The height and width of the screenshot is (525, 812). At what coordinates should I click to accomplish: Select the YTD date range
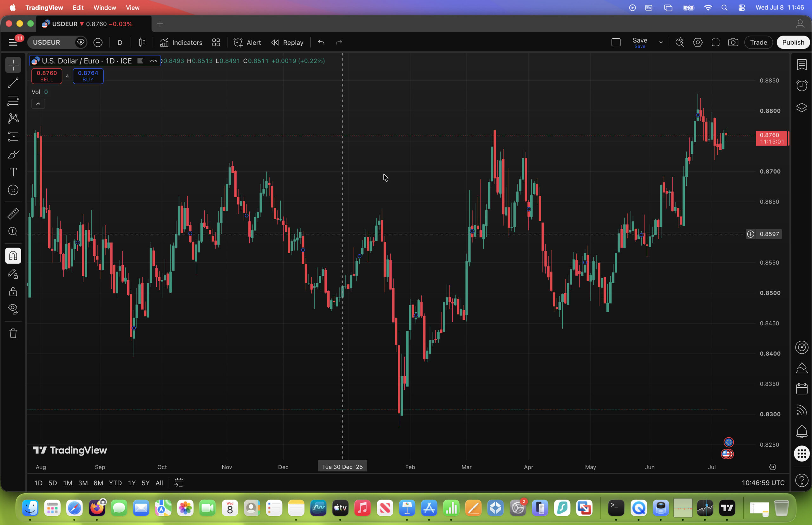[115, 483]
